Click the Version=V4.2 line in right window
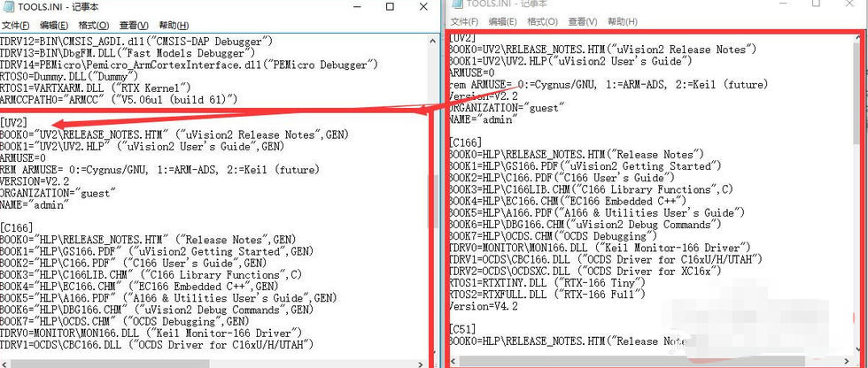Screen dimensions: 868x368 (484, 306)
